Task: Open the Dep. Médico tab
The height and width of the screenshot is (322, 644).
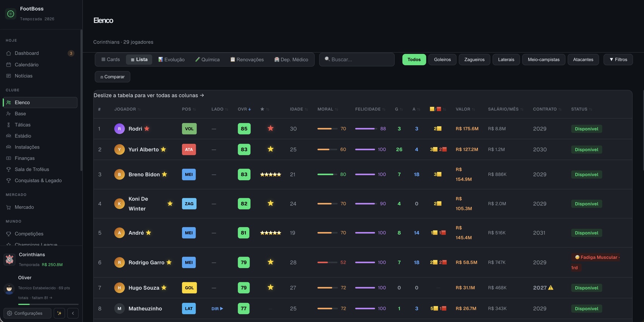Action: pyautogui.click(x=291, y=59)
